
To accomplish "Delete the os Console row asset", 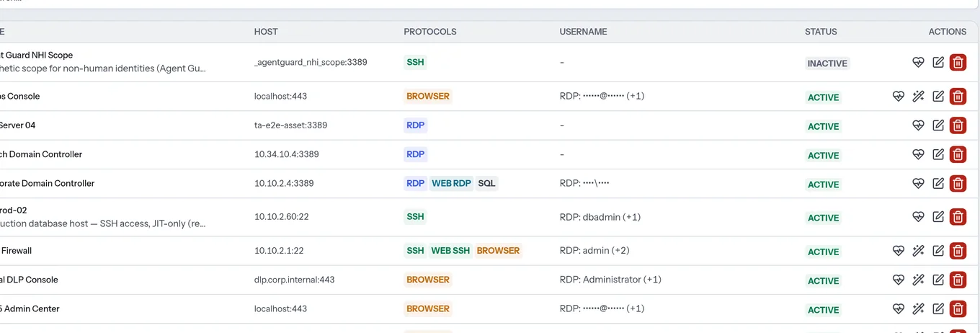I will pyautogui.click(x=958, y=96).
